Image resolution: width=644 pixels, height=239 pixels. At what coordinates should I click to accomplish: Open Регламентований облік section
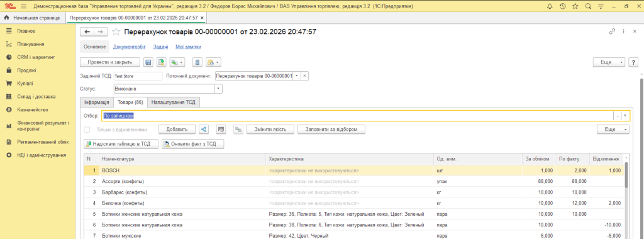click(x=42, y=142)
